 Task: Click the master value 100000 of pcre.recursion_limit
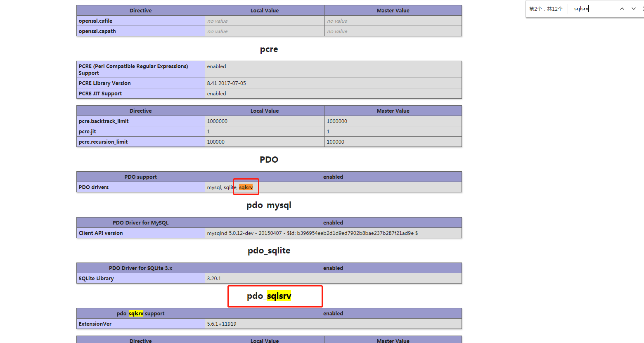click(x=335, y=142)
